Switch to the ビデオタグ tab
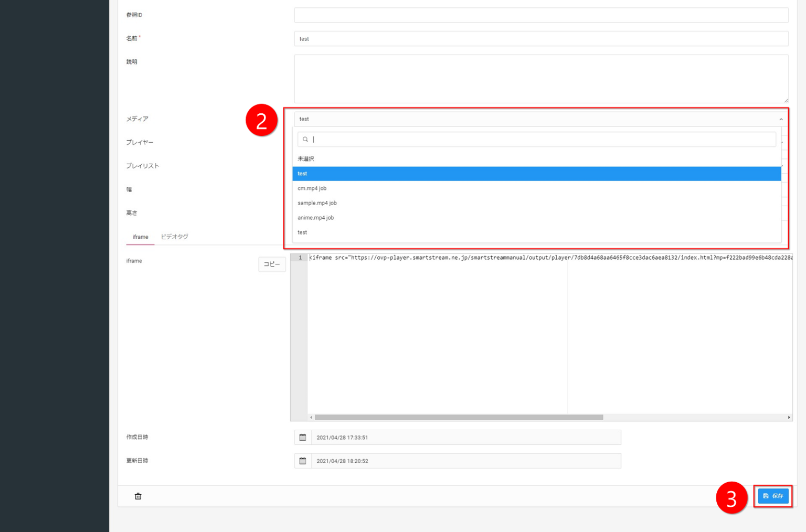806x532 pixels. (174, 237)
